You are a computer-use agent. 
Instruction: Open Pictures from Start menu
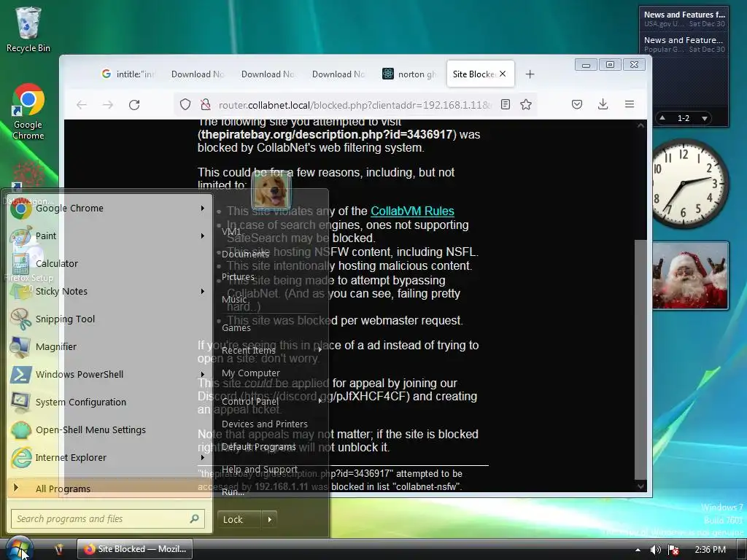[239, 276]
